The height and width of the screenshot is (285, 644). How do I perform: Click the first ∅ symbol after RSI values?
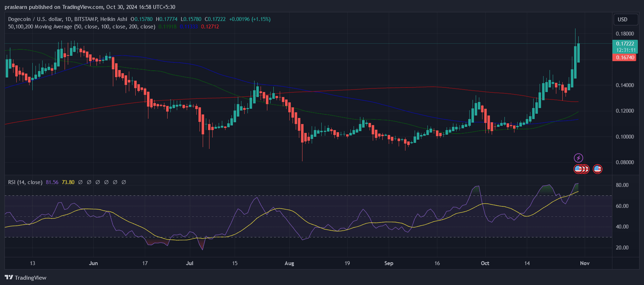[81, 182]
